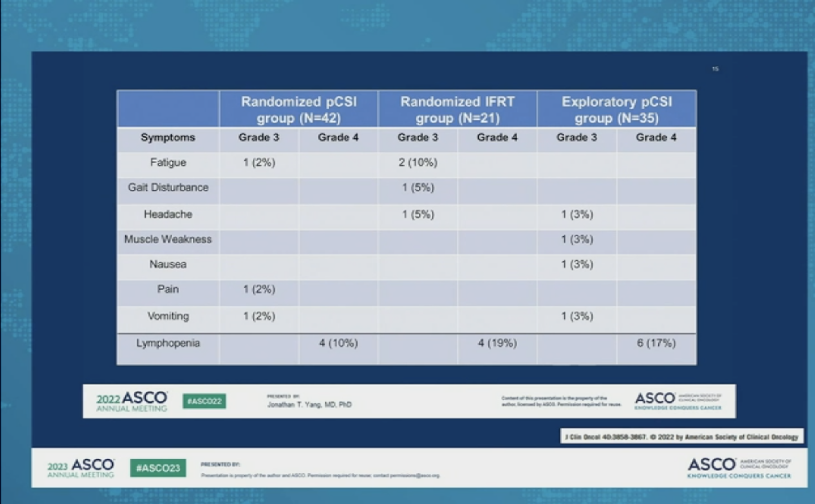Select the "Fatigue" row label
The width and height of the screenshot is (815, 504).
pos(168,163)
